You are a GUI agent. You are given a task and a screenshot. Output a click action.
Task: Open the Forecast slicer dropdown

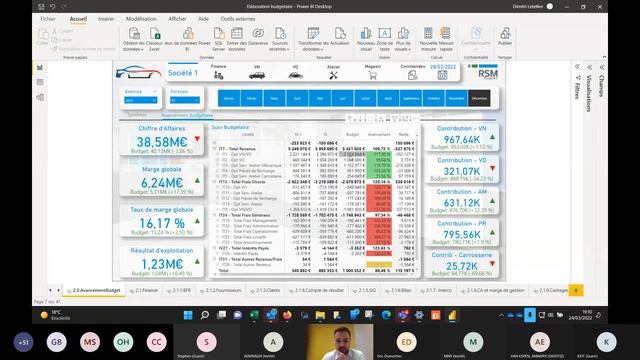coord(184,100)
